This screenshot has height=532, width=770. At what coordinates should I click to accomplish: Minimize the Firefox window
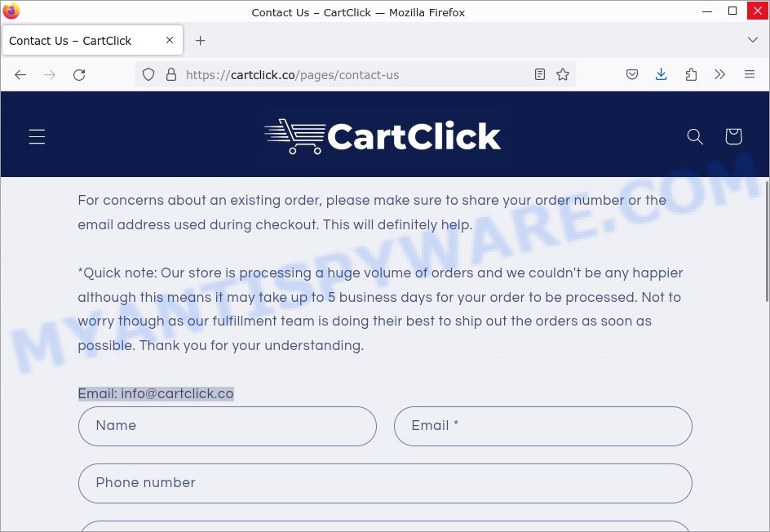coord(707,11)
